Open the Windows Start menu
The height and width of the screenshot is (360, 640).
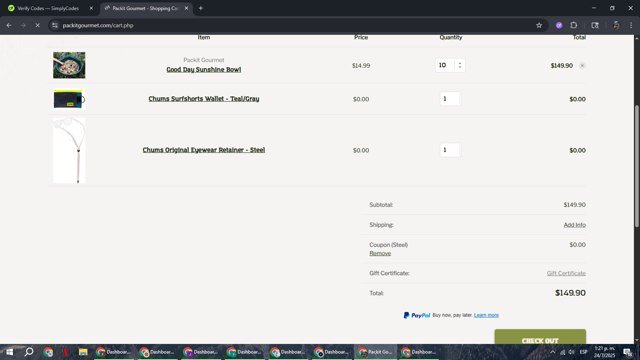[x=9, y=352]
